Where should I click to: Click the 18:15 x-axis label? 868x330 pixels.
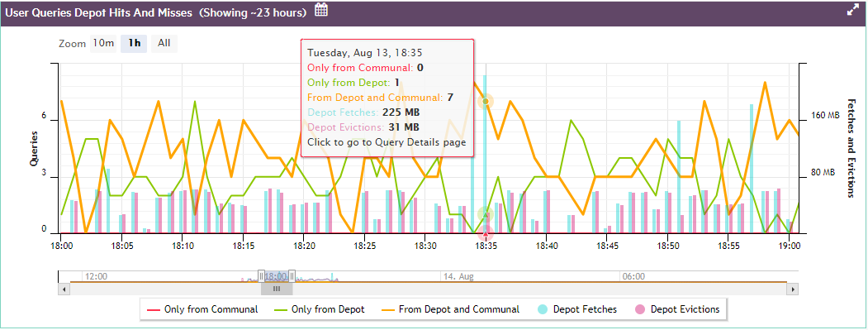click(243, 245)
